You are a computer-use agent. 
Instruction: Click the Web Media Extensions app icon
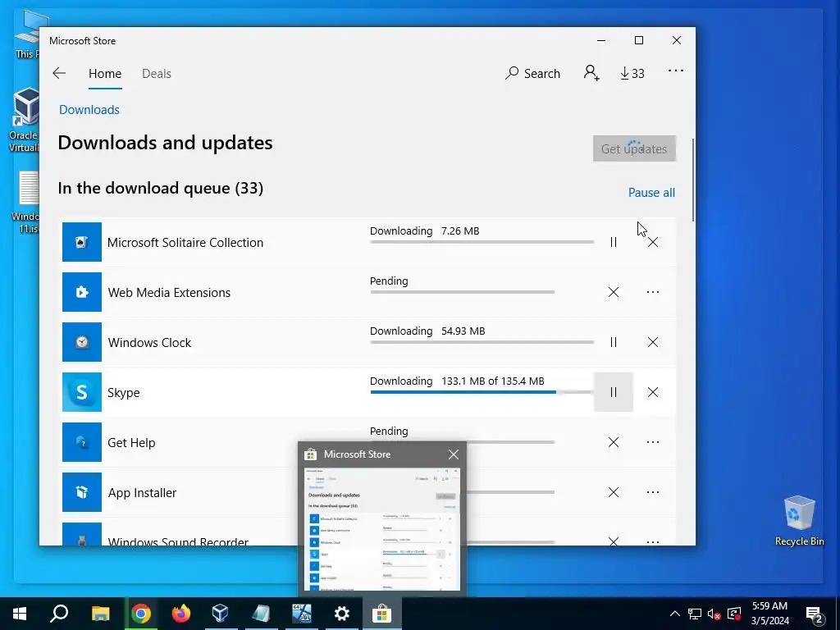pos(82,292)
